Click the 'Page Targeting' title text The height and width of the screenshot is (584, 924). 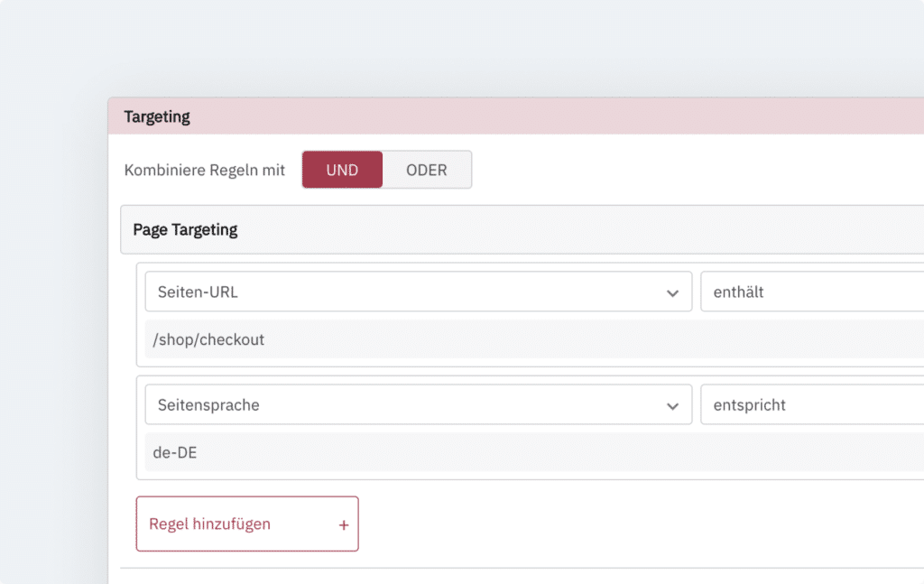coord(185,230)
